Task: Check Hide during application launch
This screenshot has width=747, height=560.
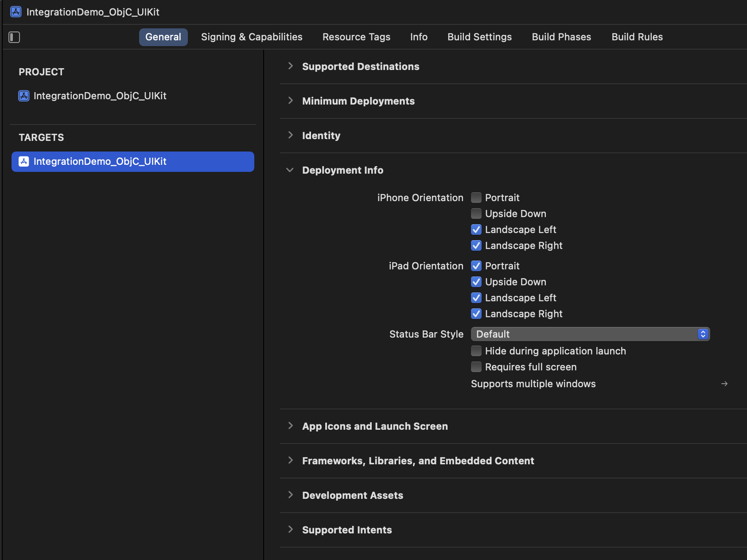Action: [476, 351]
